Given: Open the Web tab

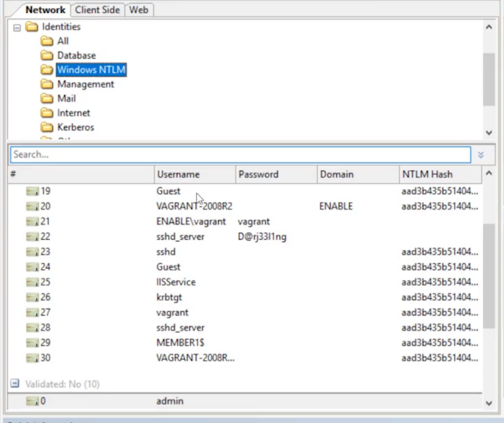Looking at the screenshot, I should coord(139,9).
